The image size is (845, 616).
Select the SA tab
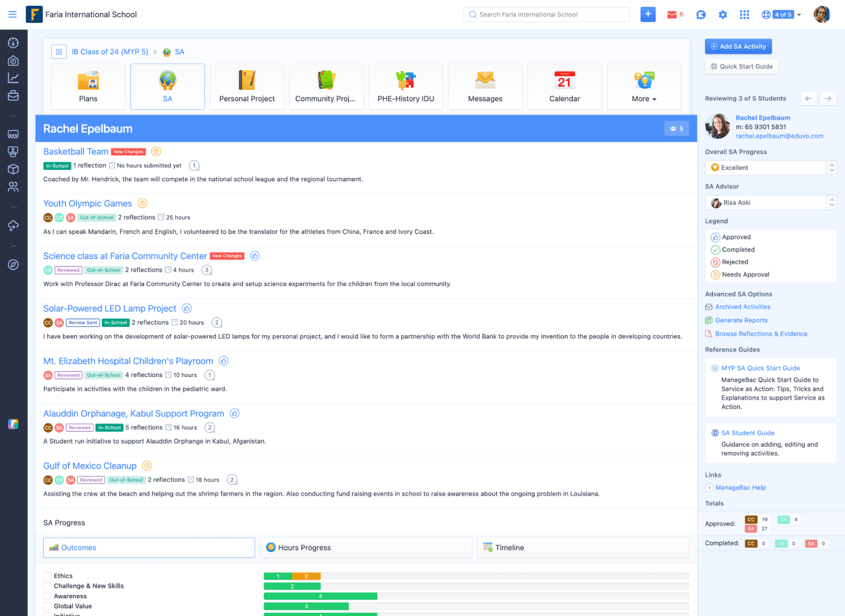(168, 86)
